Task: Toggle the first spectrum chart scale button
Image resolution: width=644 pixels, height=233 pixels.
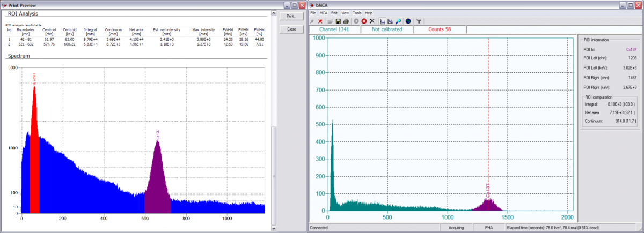Action: (382, 21)
